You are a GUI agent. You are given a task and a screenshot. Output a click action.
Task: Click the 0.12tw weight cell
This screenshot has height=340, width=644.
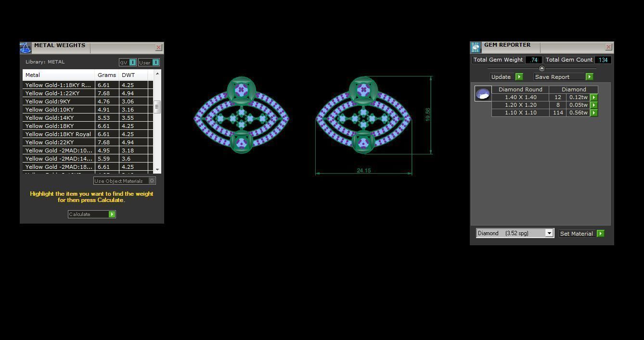578,97
